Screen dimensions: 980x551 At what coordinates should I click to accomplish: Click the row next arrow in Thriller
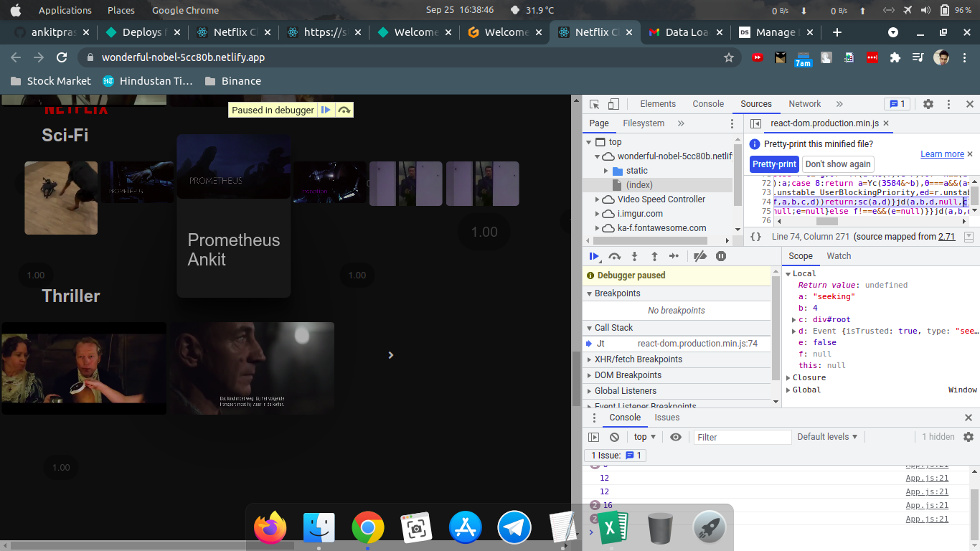(390, 355)
